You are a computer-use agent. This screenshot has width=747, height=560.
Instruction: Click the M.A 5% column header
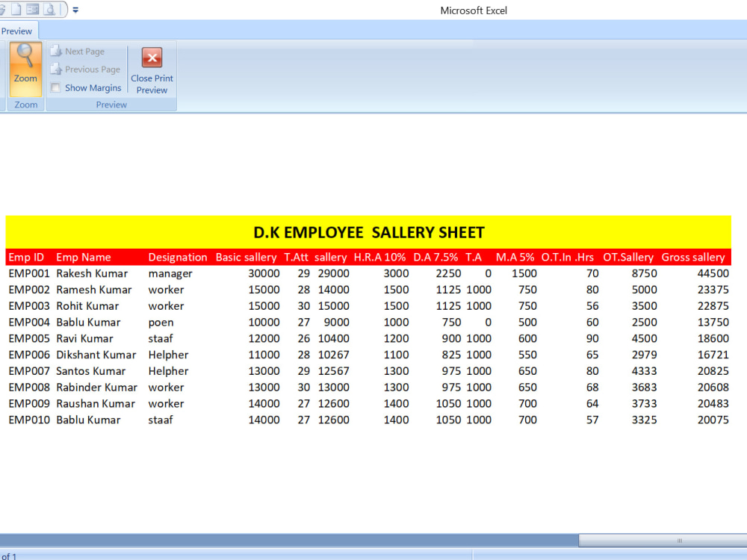(515, 257)
